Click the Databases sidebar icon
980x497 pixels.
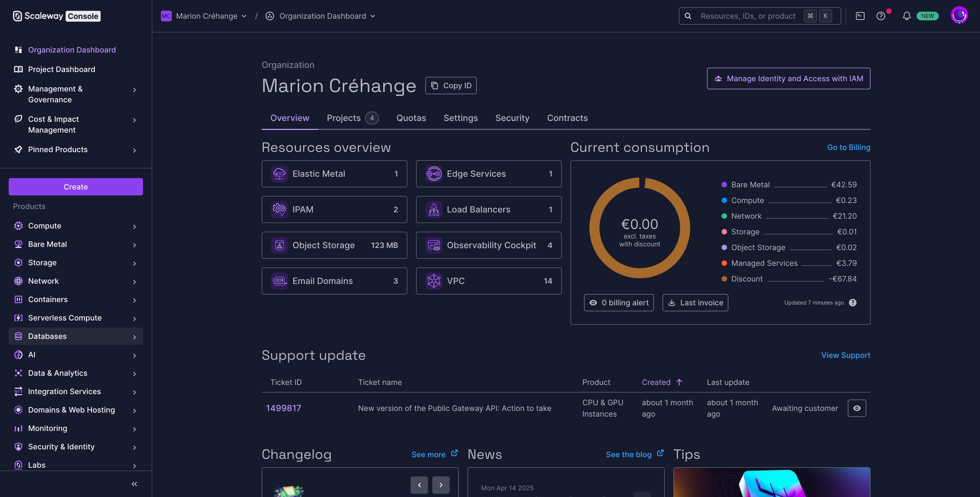[18, 336]
